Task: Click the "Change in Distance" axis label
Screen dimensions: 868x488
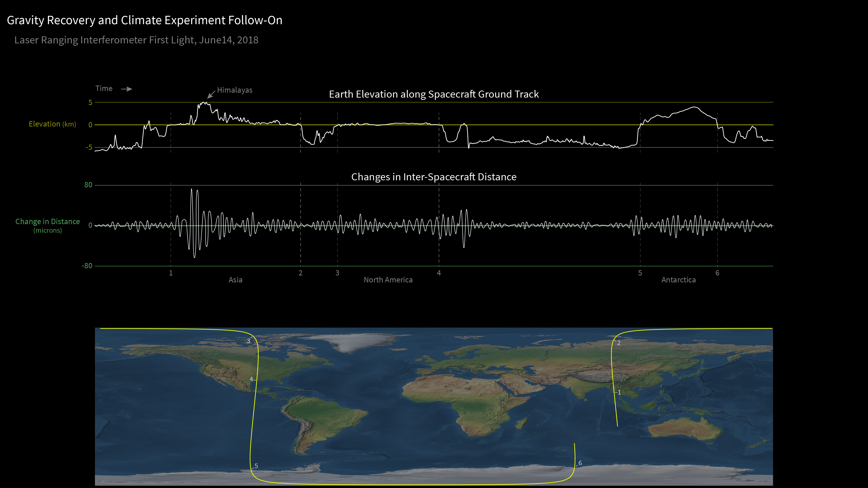Action: click(x=47, y=221)
